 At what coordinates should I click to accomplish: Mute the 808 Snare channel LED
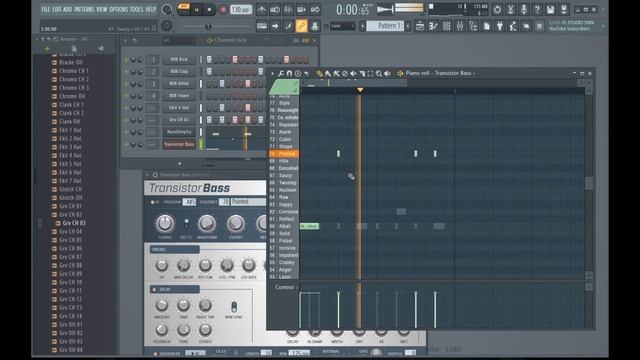[126, 96]
